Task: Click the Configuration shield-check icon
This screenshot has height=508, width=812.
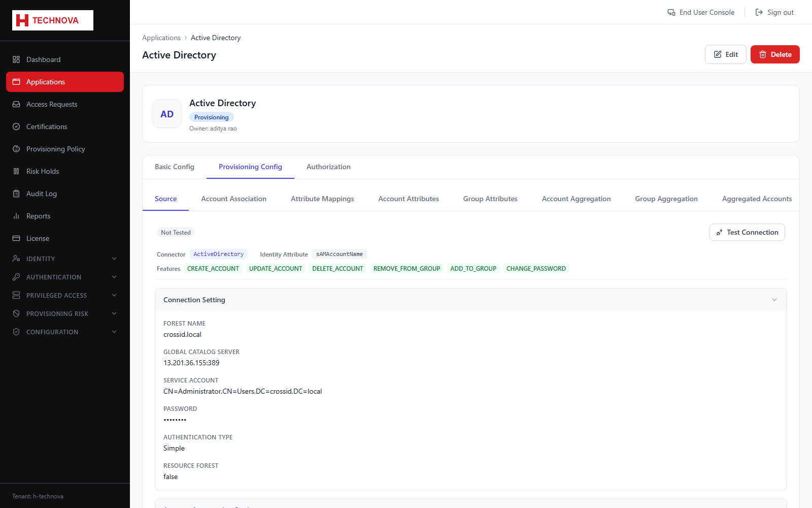Action: (x=16, y=332)
